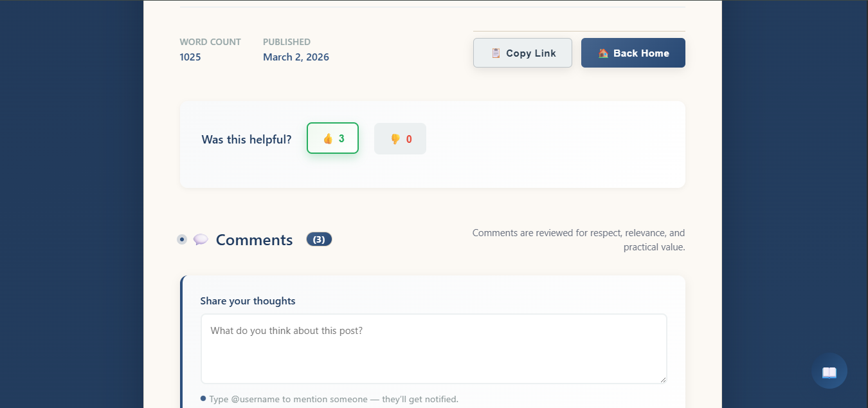This screenshot has height=408, width=868.
Task: Click the blue bullet before the mention hint
Action: click(x=203, y=398)
